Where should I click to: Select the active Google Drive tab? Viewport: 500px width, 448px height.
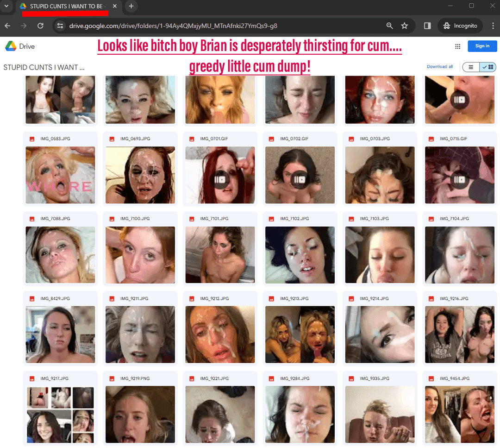click(65, 6)
